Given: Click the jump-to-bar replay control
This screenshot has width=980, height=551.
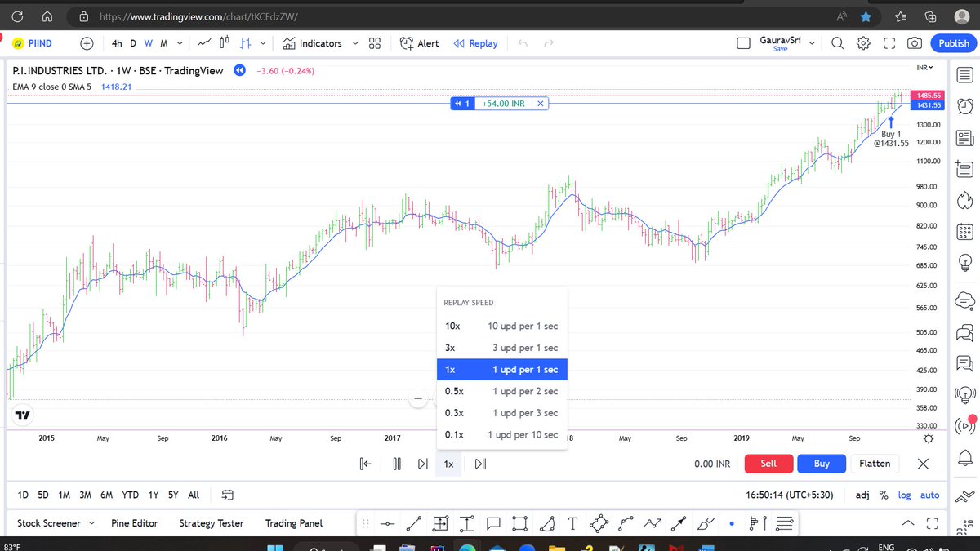Looking at the screenshot, I should point(366,464).
